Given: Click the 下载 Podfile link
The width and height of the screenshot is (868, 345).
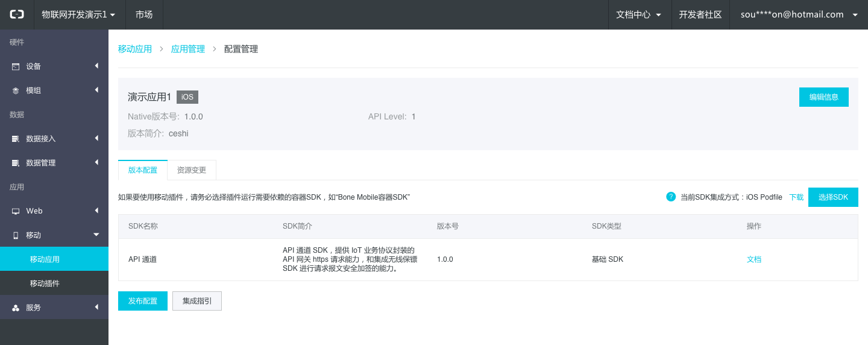Looking at the screenshot, I should (x=796, y=197).
